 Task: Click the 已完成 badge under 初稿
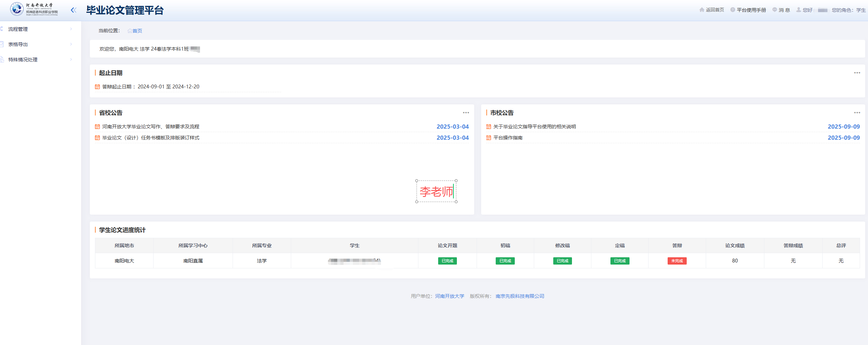coord(505,261)
